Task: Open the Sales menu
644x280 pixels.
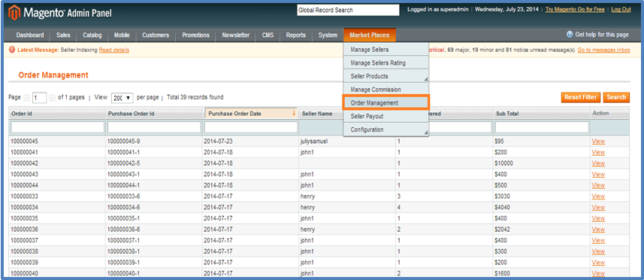Action: [x=63, y=35]
